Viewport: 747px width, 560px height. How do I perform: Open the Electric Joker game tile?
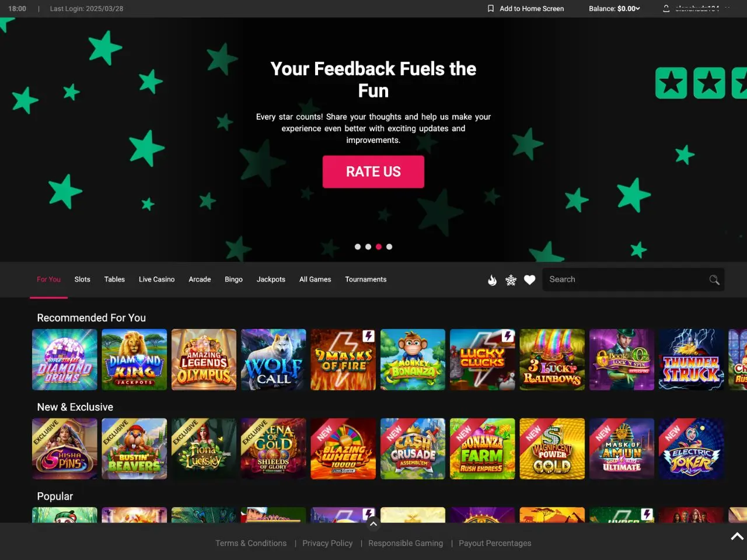tap(692, 449)
